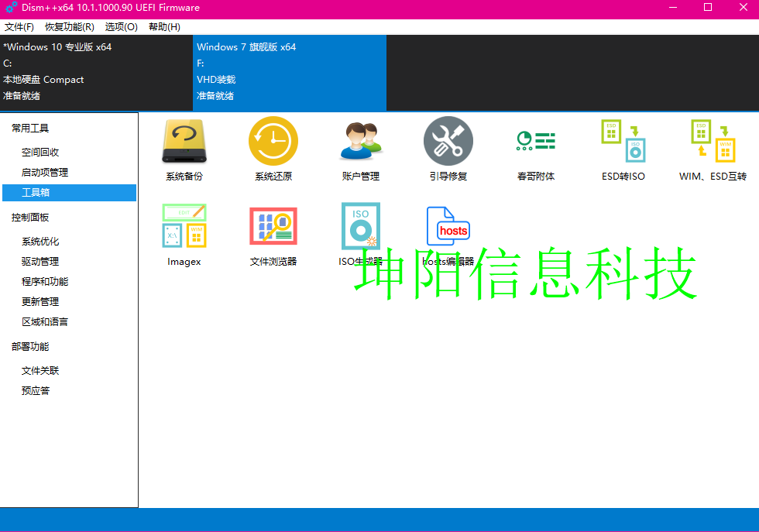The height and width of the screenshot is (532, 759).
Task: Launch the 系统还原 system restore tool
Action: [x=273, y=149]
